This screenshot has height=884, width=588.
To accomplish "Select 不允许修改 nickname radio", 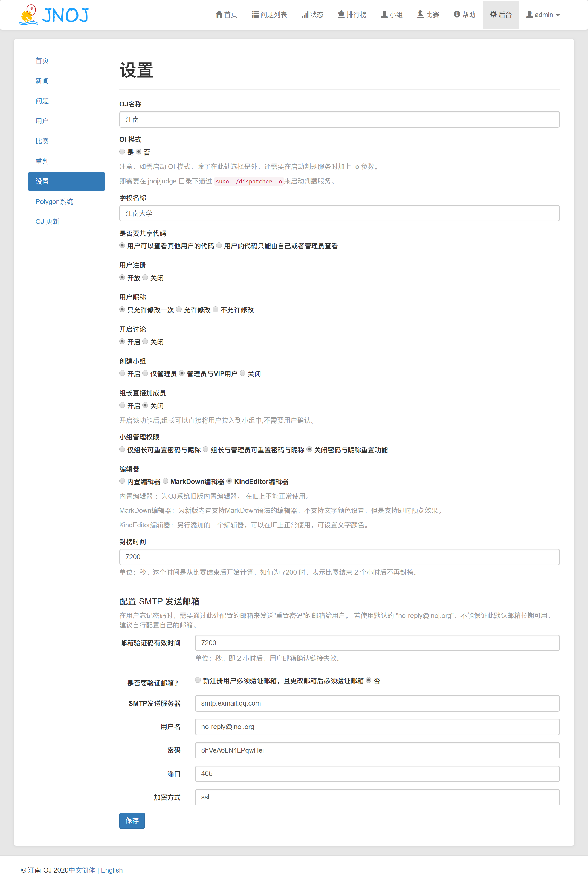I will (216, 309).
